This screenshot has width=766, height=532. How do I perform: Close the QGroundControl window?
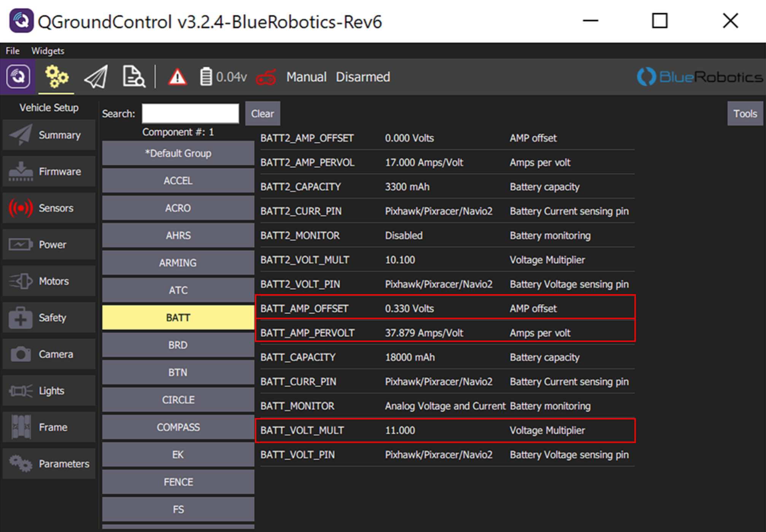click(x=730, y=21)
